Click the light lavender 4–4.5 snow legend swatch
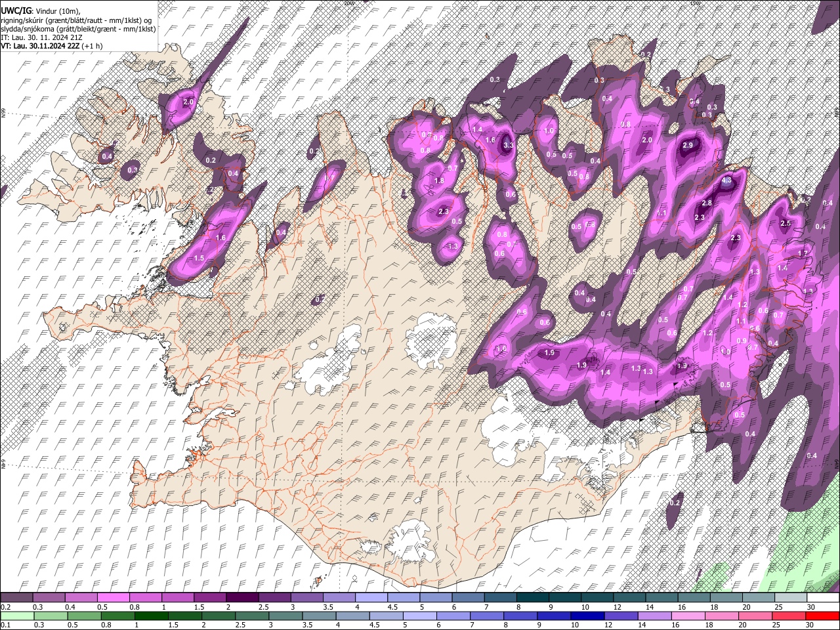This screenshot has height=630, width=840. tap(371, 598)
